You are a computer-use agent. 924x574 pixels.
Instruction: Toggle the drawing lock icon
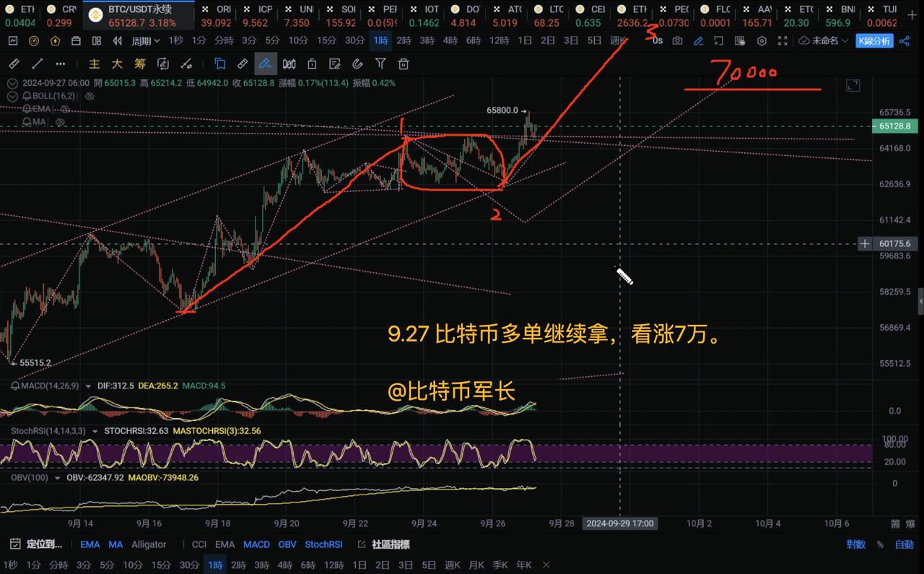pos(312,64)
